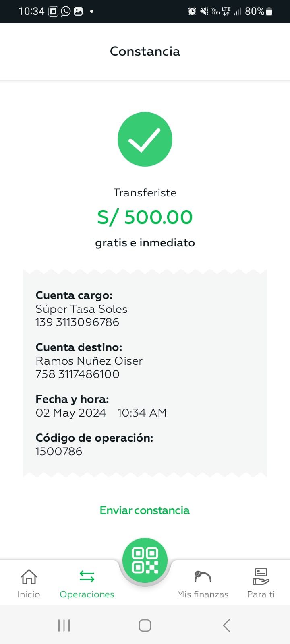Screen dimensions: 290x644
Task: Tap the operation code 1500786
Action: point(59,451)
